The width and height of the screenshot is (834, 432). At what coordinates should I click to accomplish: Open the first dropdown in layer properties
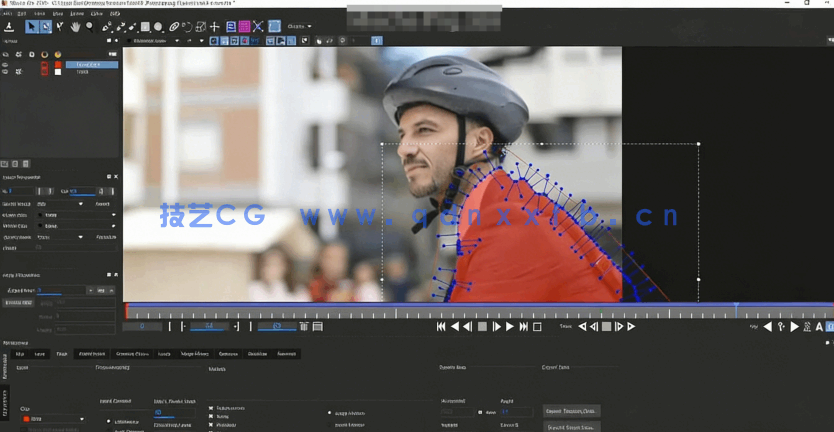[x=60, y=204]
